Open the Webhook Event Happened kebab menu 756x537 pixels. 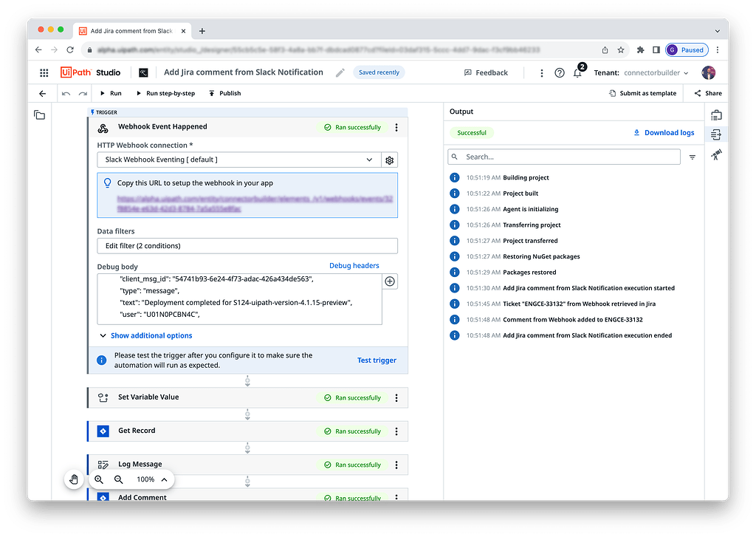(396, 127)
